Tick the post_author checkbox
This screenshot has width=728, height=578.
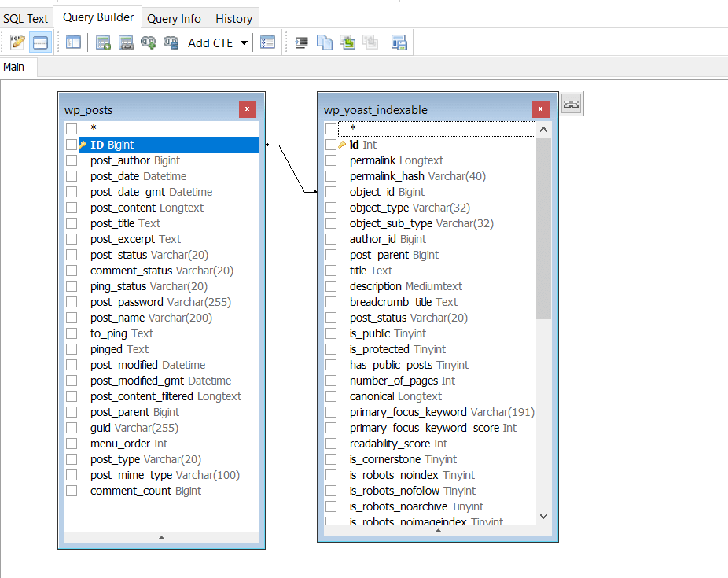[x=72, y=160]
